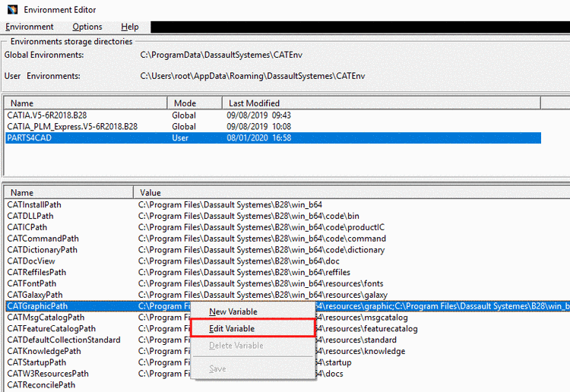Select the CATDLLPath variable row

click(30, 216)
